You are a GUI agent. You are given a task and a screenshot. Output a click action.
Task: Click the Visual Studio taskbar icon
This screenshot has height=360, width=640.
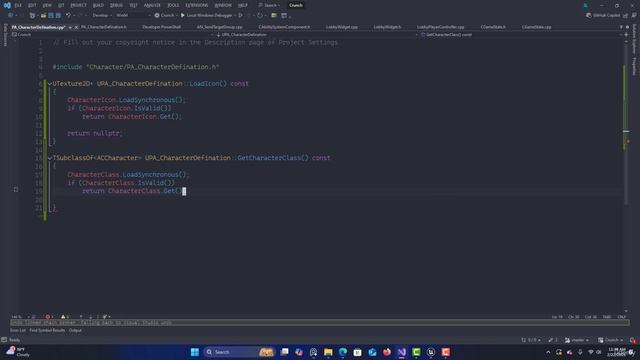[x=402, y=352]
